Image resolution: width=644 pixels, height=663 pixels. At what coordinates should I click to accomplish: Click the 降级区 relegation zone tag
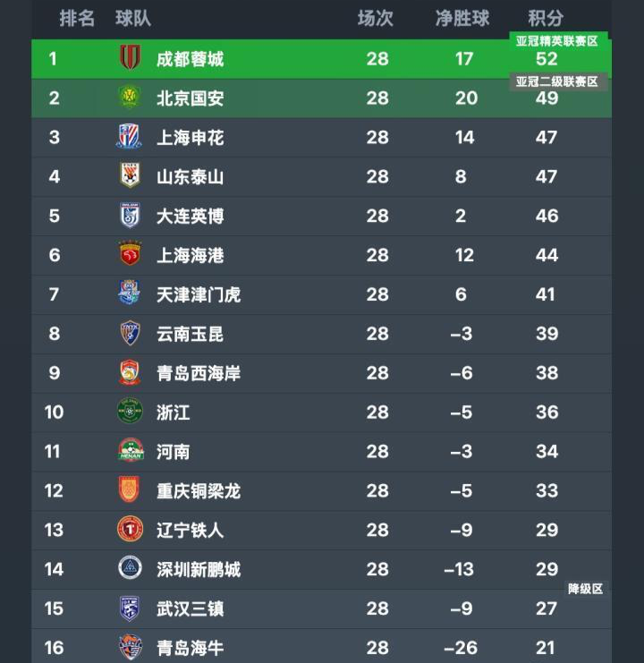pyautogui.click(x=585, y=589)
